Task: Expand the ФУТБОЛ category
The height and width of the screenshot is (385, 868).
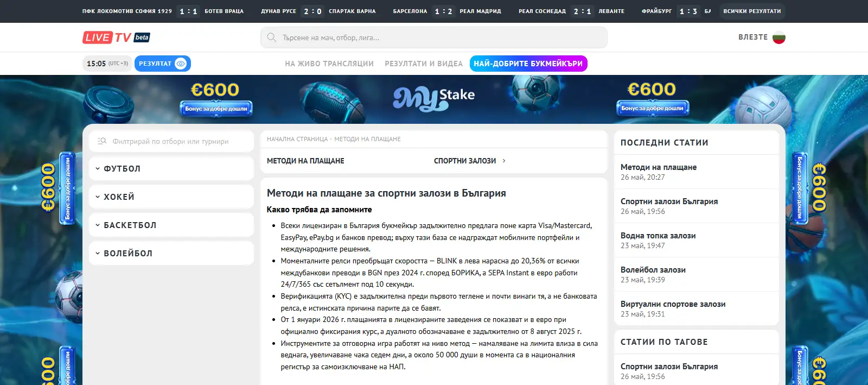Action: (x=171, y=169)
